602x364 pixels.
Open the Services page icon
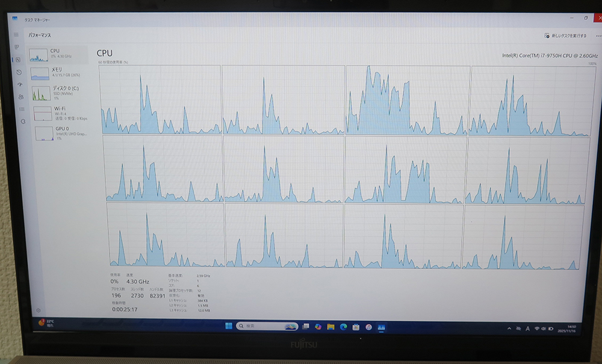(x=23, y=121)
